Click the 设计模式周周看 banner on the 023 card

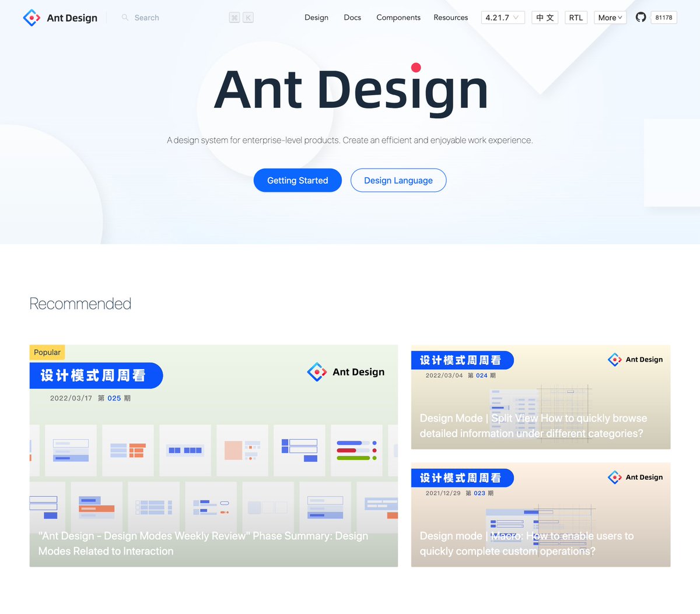[x=463, y=478]
